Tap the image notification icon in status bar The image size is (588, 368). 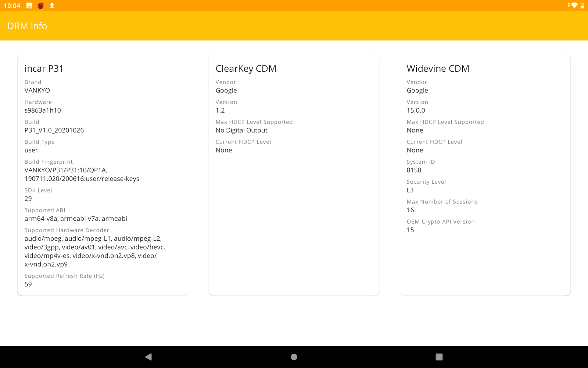point(29,6)
